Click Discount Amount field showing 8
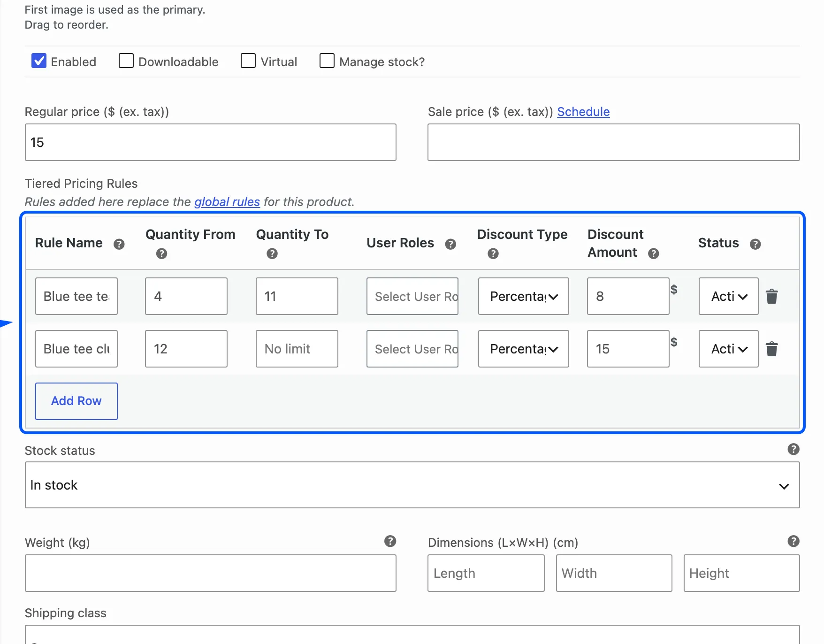Screen dimensions: 824x644 [x=628, y=296]
